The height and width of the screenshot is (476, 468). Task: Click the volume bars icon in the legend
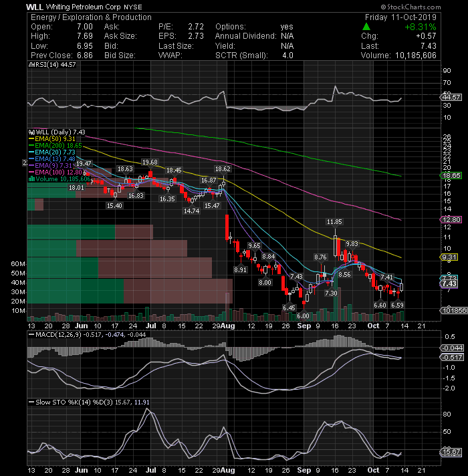pyautogui.click(x=31, y=178)
